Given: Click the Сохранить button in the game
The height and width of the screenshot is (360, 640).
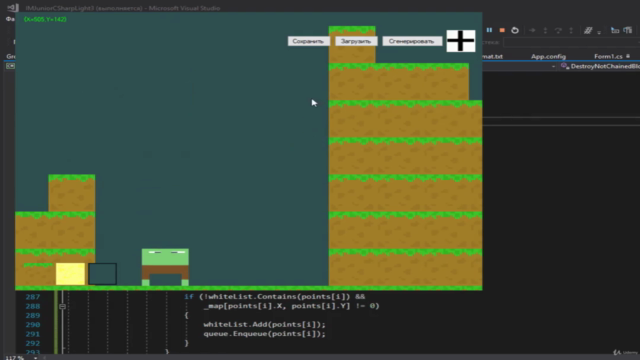Looking at the screenshot, I should pos(308,41).
